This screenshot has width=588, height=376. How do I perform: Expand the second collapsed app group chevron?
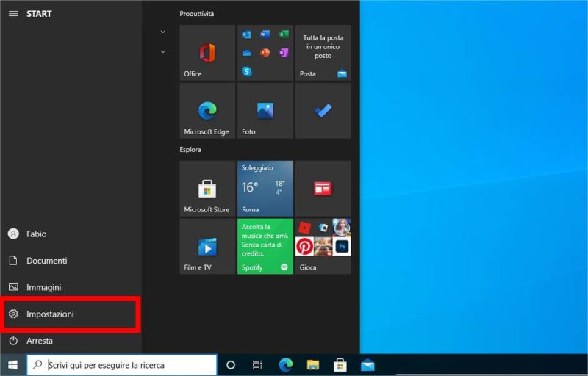point(163,51)
